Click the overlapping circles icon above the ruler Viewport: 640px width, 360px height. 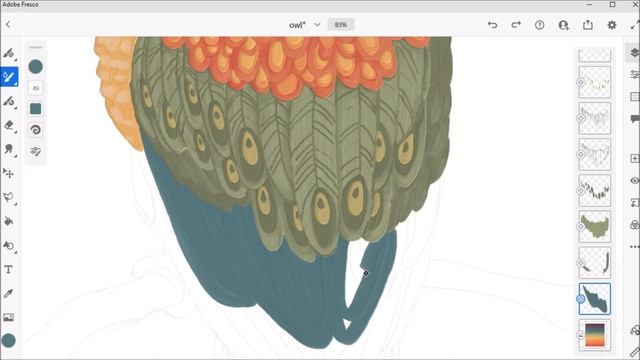(635, 330)
